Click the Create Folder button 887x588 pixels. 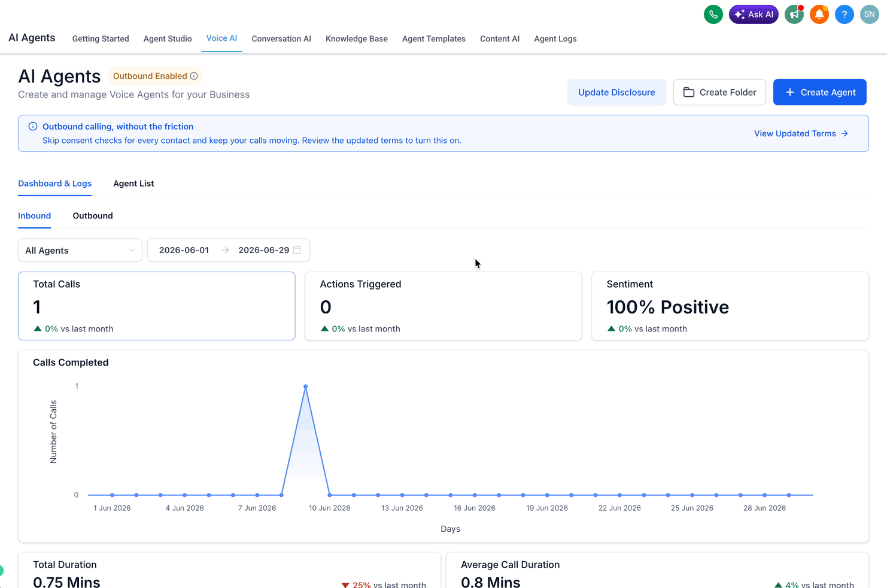719,92
